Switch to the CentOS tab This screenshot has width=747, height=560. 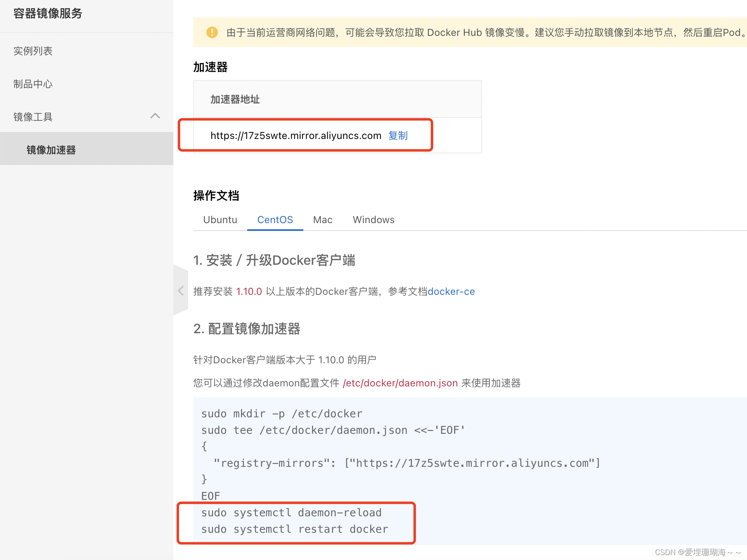pos(275,220)
